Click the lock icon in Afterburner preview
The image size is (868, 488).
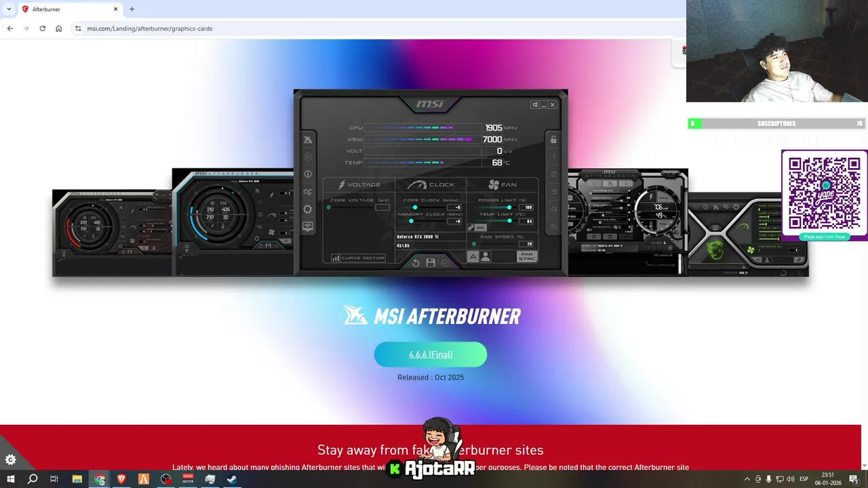click(553, 140)
